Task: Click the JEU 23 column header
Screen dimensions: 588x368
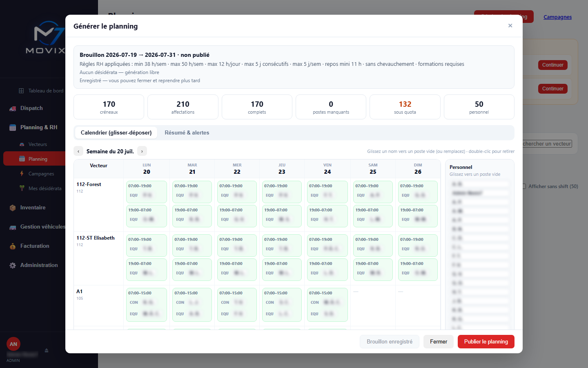Action: click(x=282, y=168)
